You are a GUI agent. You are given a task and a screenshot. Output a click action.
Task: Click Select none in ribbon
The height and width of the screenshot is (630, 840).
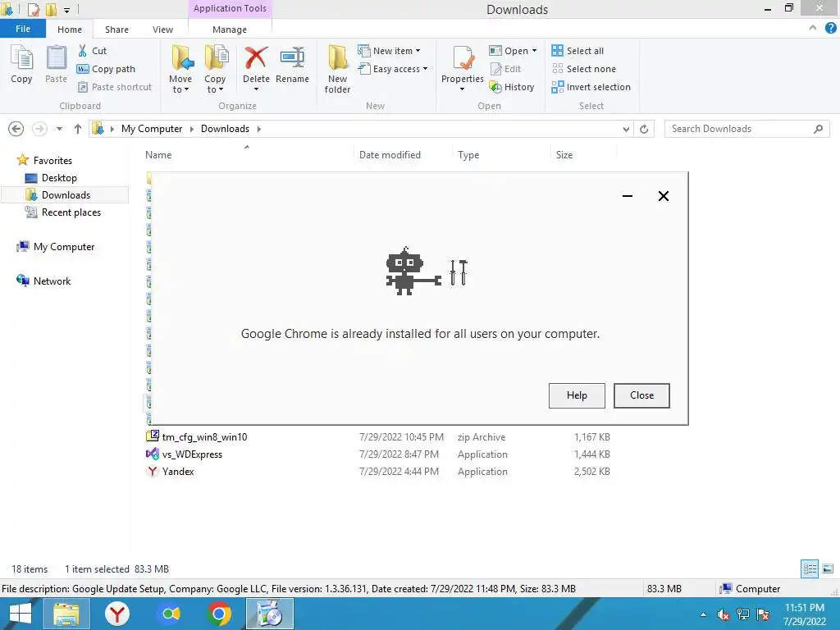[584, 69]
